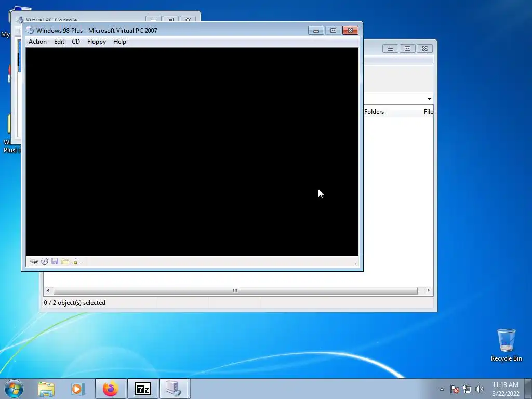Open the Recycle Bin desktop icon
The image size is (532, 399).
[506, 345]
